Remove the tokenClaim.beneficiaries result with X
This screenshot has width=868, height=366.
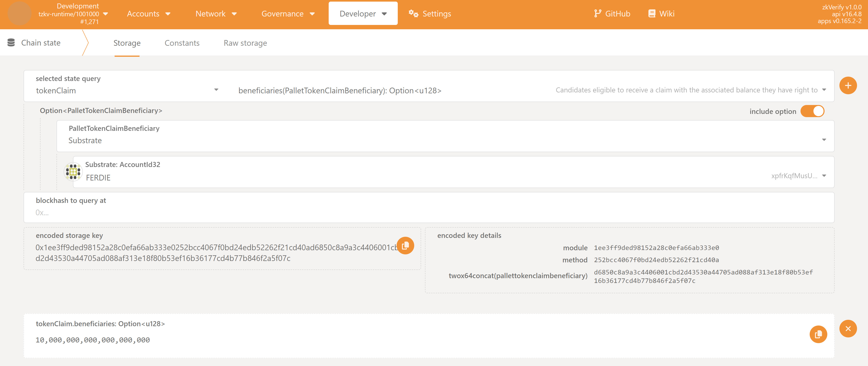click(848, 328)
